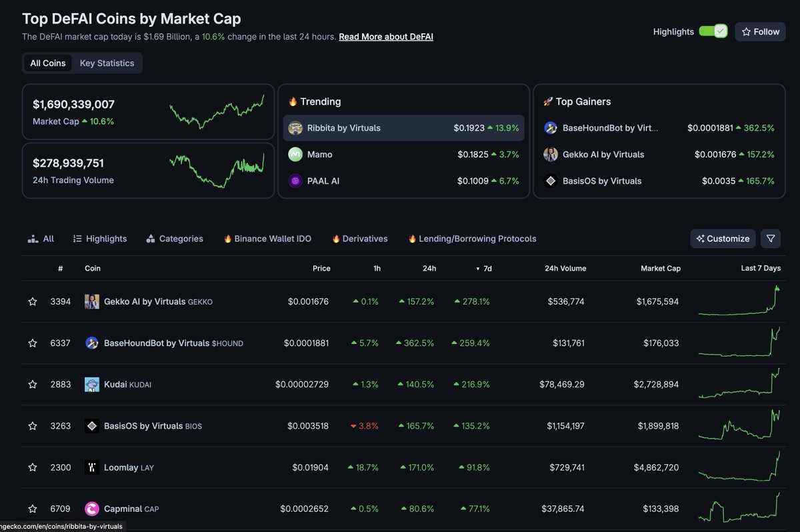Viewport: 800px width, 532px height.
Task: Open BaseHoundBot by Virtuals table link
Action: (173, 343)
